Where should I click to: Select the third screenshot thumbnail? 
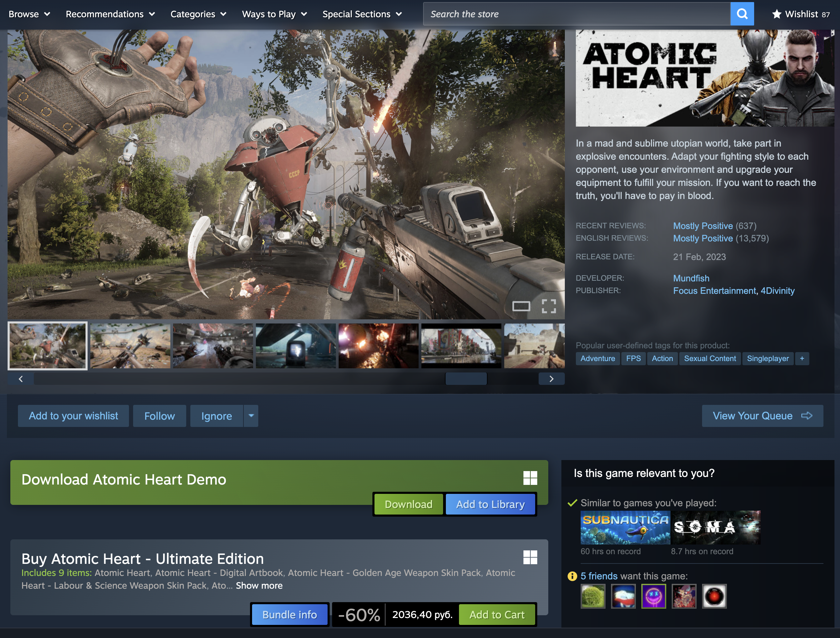(x=213, y=346)
